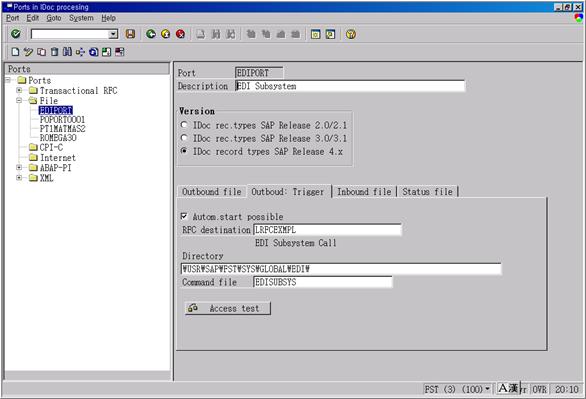The width and height of the screenshot is (586, 399).
Task: Select POPORT0001 in the ports tree
Action: coord(62,120)
